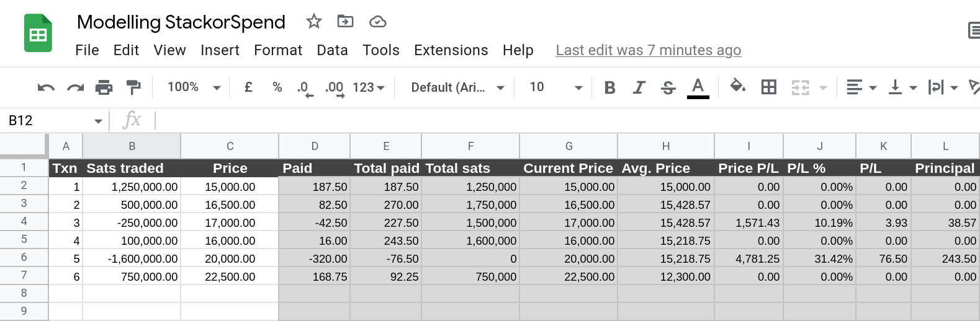Toggle Bold text formatting

[609, 87]
